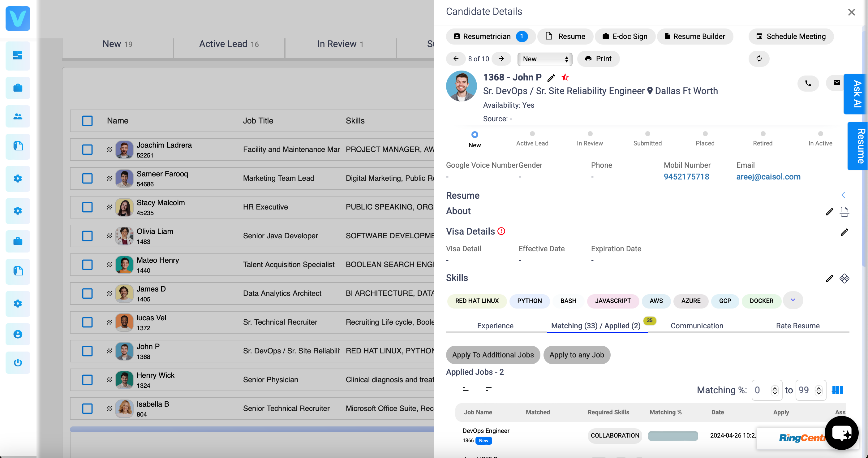The width and height of the screenshot is (868, 458).
Task: Collapse the Resume section chevron
Action: pyautogui.click(x=843, y=195)
